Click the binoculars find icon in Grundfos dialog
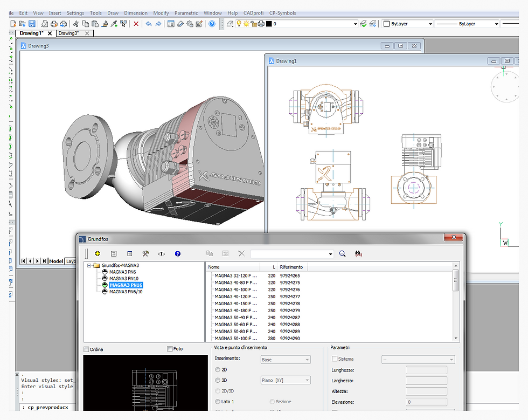 [358, 253]
